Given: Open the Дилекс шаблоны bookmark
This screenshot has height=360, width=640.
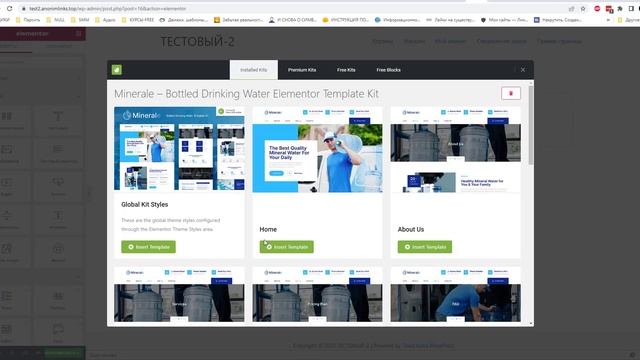Looking at the screenshot, I should (184, 20).
